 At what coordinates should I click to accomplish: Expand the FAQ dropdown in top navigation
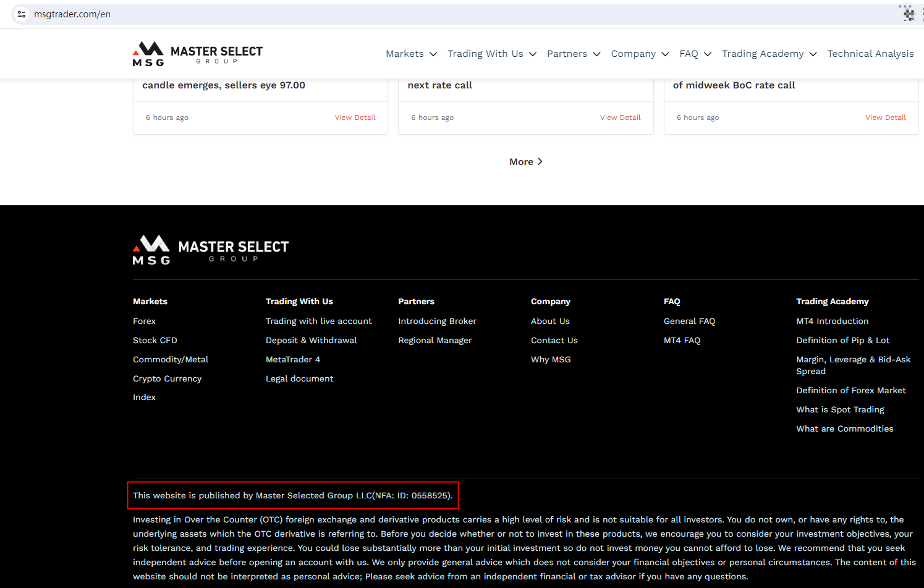tap(695, 54)
